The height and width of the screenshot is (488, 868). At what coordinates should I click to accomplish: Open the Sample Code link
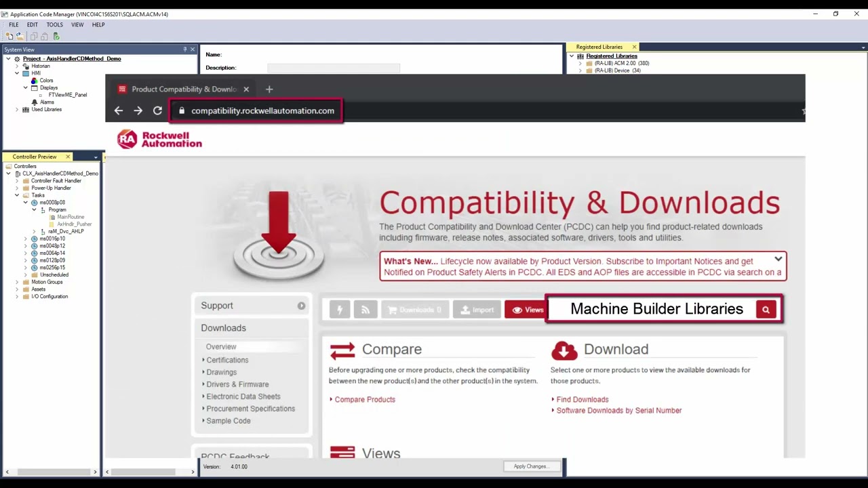pyautogui.click(x=229, y=421)
